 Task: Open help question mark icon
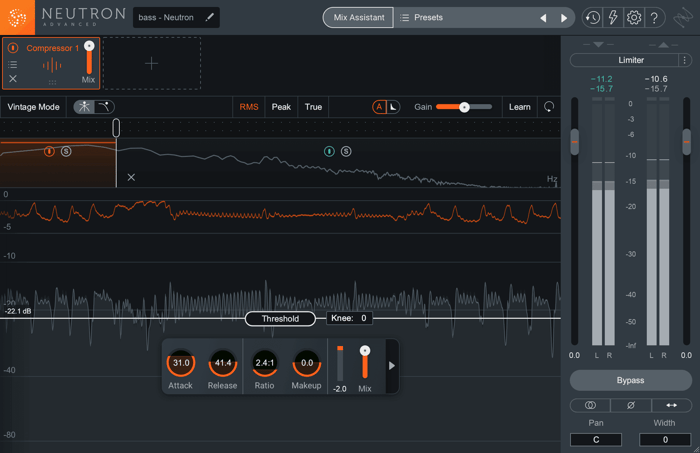654,18
